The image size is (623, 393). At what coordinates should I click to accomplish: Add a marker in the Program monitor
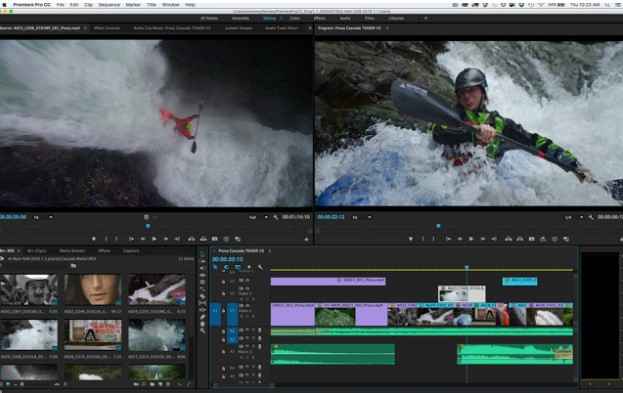[411, 239]
